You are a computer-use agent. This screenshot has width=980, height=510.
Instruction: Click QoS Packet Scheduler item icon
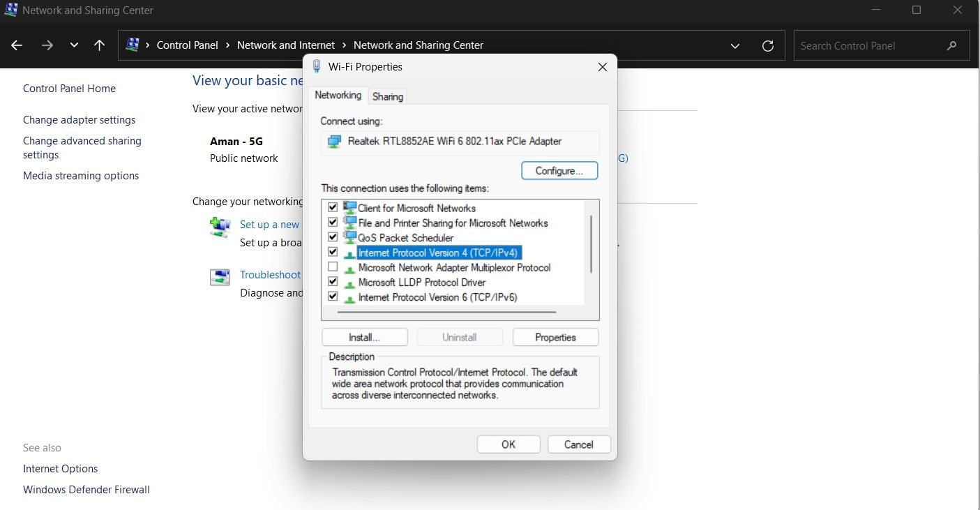[349, 237]
